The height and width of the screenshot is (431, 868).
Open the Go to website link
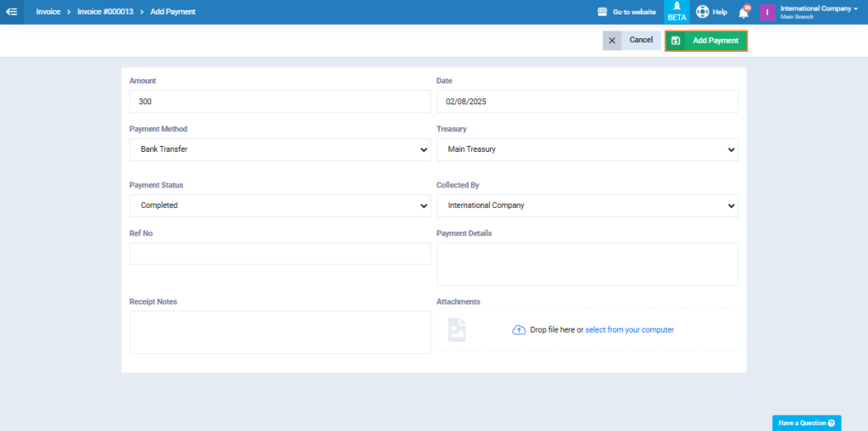pyautogui.click(x=634, y=12)
